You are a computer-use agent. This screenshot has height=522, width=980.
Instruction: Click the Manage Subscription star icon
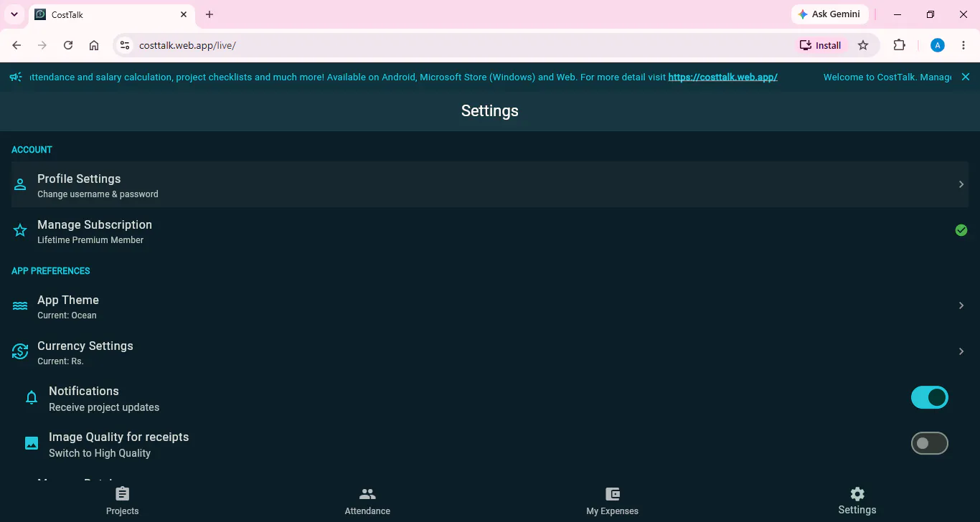(x=20, y=230)
